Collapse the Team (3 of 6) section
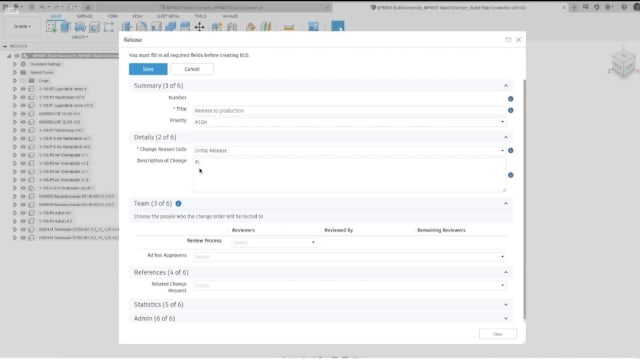This screenshot has width=640, height=363. coord(506,203)
